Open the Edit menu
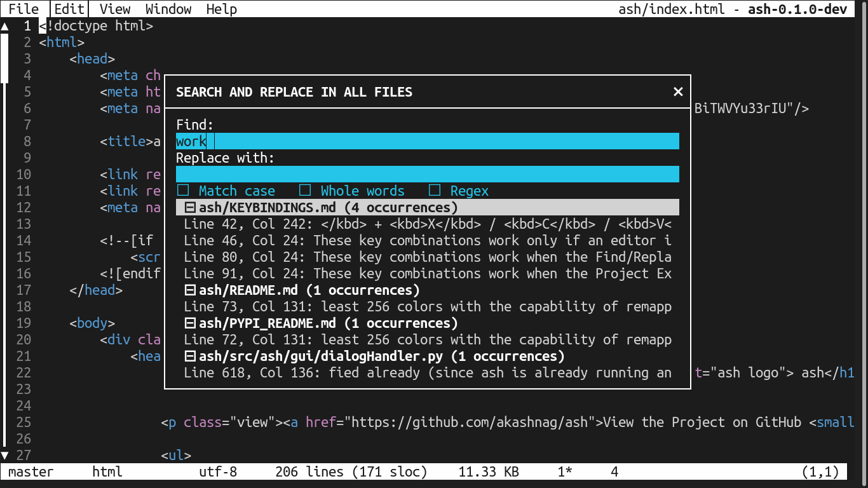This screenshot has width=868, height=488. point(69,8)
